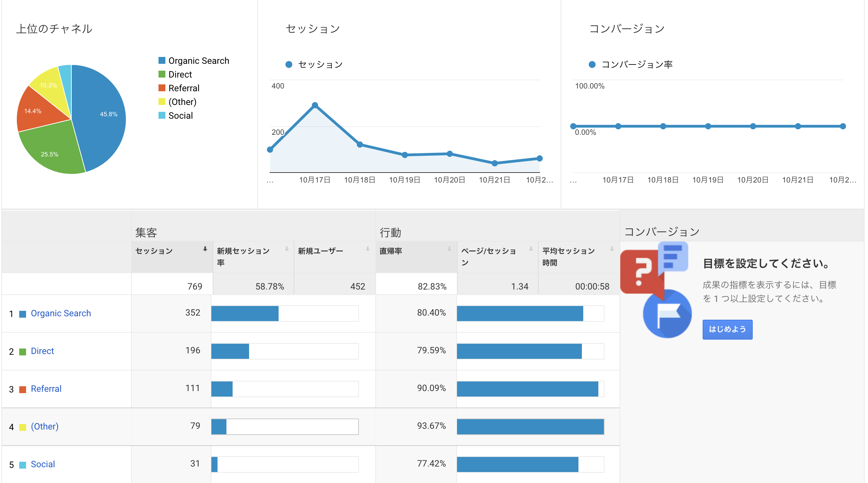The height and width of the screenshot is (483, 868).
Task: Click the Social color square in row 5
Action: pos(23,464)
